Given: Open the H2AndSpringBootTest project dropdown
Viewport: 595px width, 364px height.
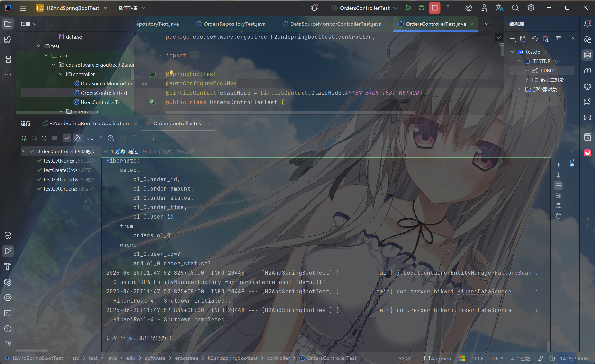Looking at the screenshot, I should pyautogui.click(x=72, y=8).
